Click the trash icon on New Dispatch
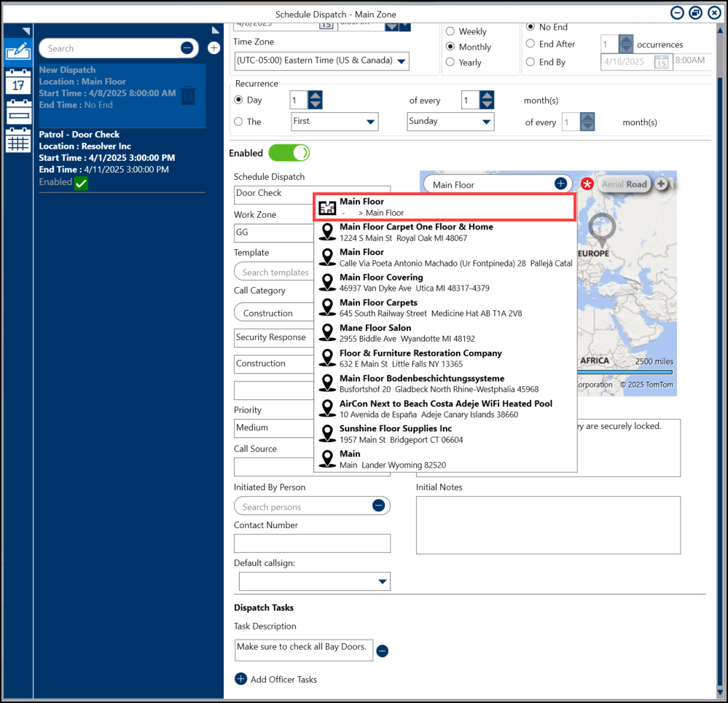This screenshot has width=728, height=703. (188, 95)
